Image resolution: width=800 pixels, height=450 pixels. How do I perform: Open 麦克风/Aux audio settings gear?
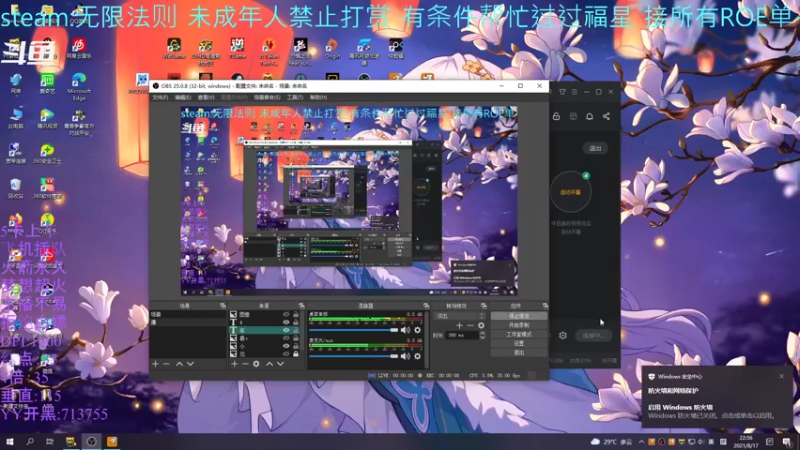coord(417,356)
